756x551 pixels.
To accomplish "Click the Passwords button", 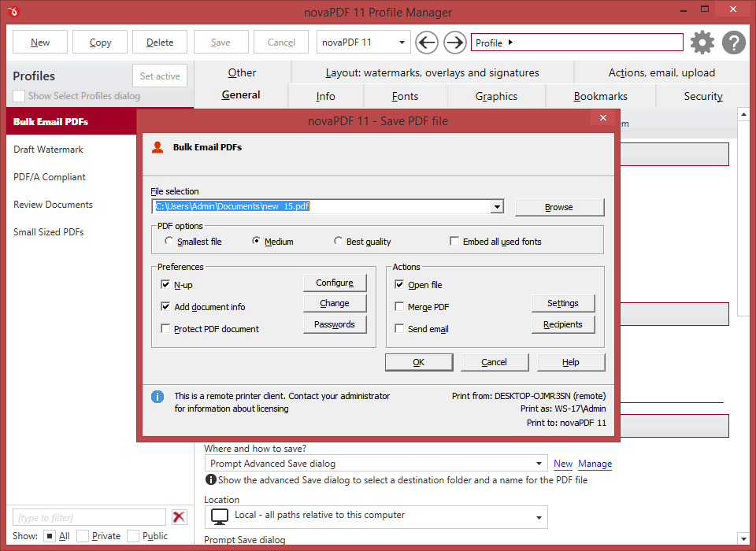I will pyautogui.click(x=335, y=324).
